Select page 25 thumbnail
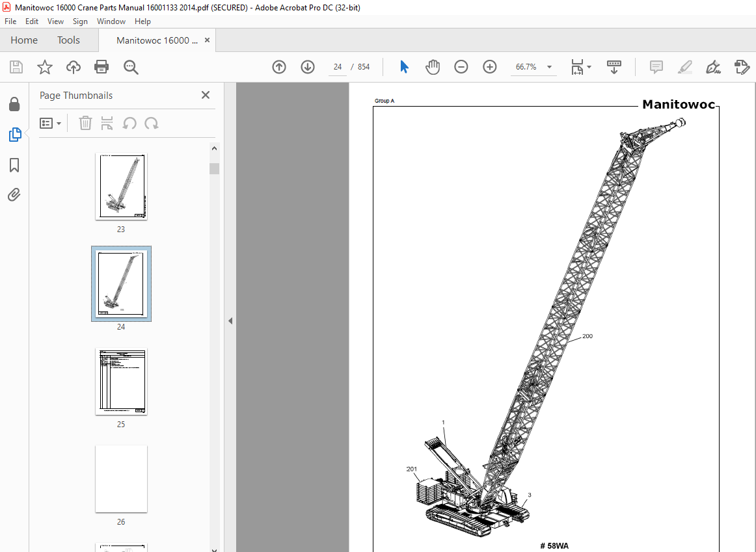 point(121,381)
